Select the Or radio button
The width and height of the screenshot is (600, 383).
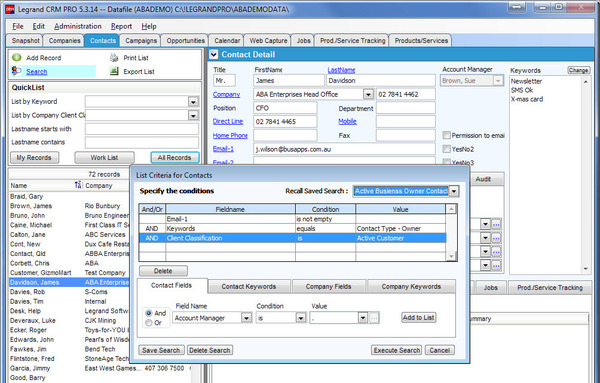coord(149,323)
